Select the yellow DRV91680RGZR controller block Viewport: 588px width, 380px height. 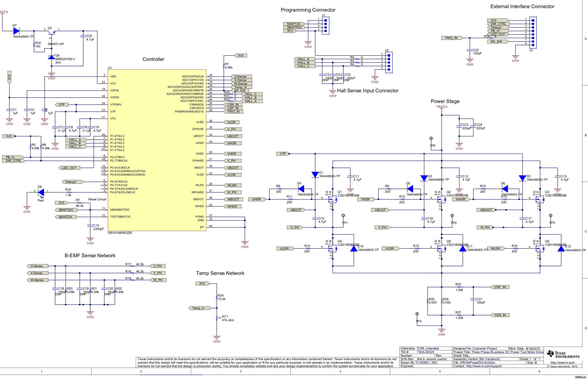[157, 150]
